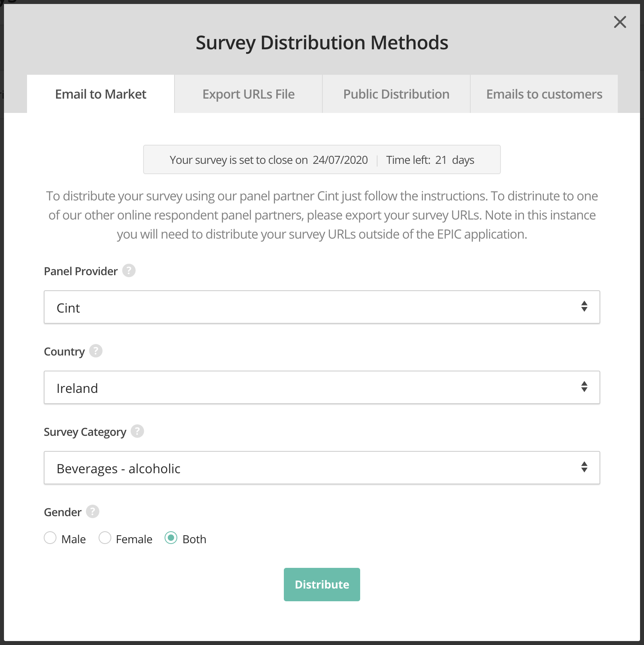Close the Survey Distribution Methods dialog
This screenshot has height=645, width=644.
(620, 22)
